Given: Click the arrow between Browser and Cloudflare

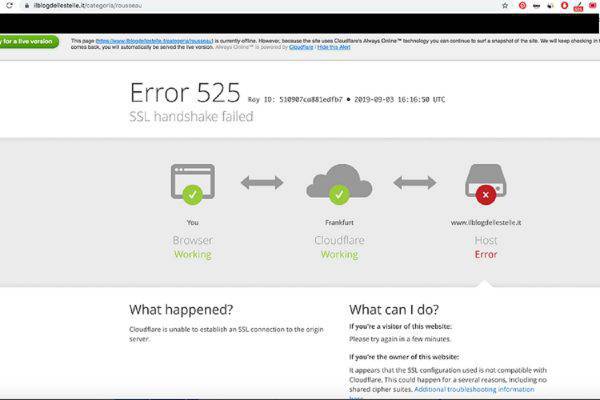Looking at the screenshot, I should click(x=262, y=182).
